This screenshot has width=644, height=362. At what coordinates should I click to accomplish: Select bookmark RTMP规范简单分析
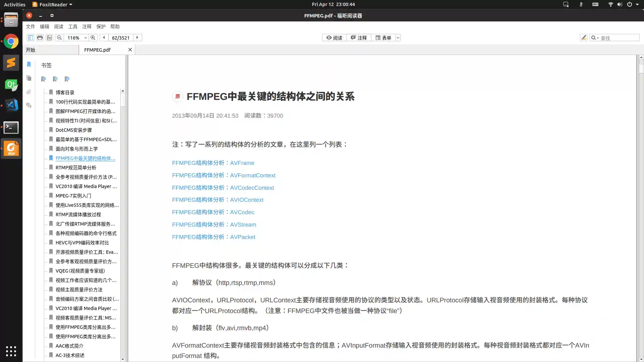tap(76, 168)
